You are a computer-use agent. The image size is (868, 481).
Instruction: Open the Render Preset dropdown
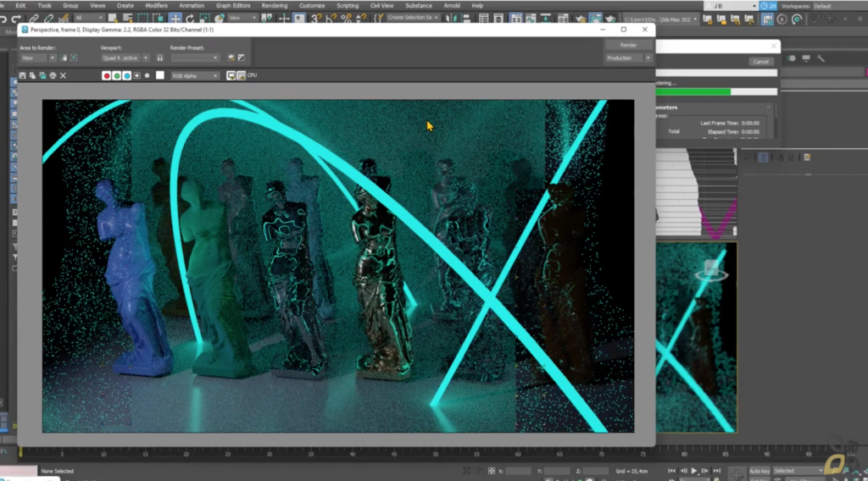[195, 58]
